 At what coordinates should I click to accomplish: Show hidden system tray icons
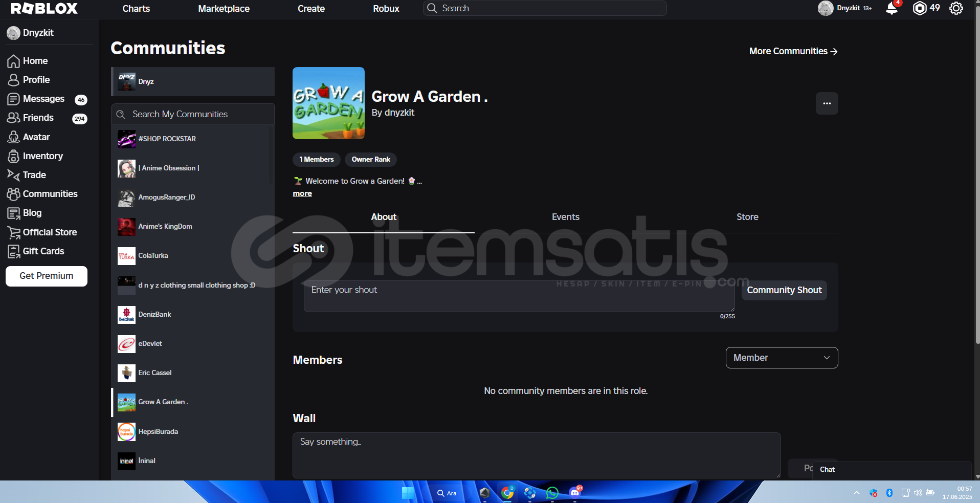pos(856,493)
